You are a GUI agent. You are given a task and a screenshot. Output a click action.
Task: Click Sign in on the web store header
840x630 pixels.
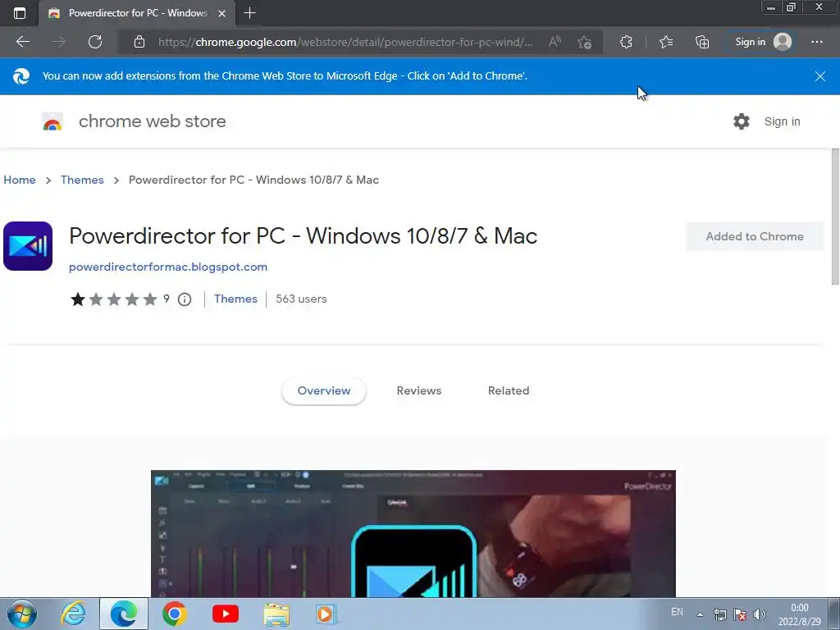pyautogui.click(x=782, y=121)
